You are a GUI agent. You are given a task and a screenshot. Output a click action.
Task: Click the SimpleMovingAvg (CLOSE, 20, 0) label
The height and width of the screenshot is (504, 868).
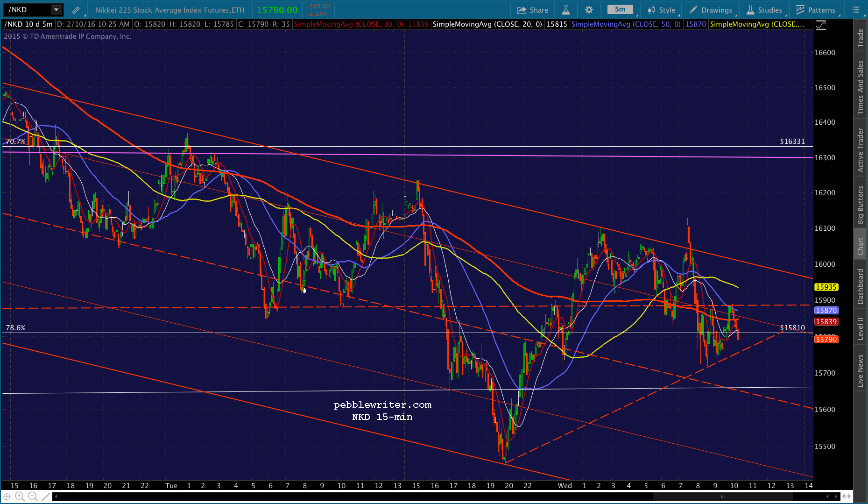point(487,24)
